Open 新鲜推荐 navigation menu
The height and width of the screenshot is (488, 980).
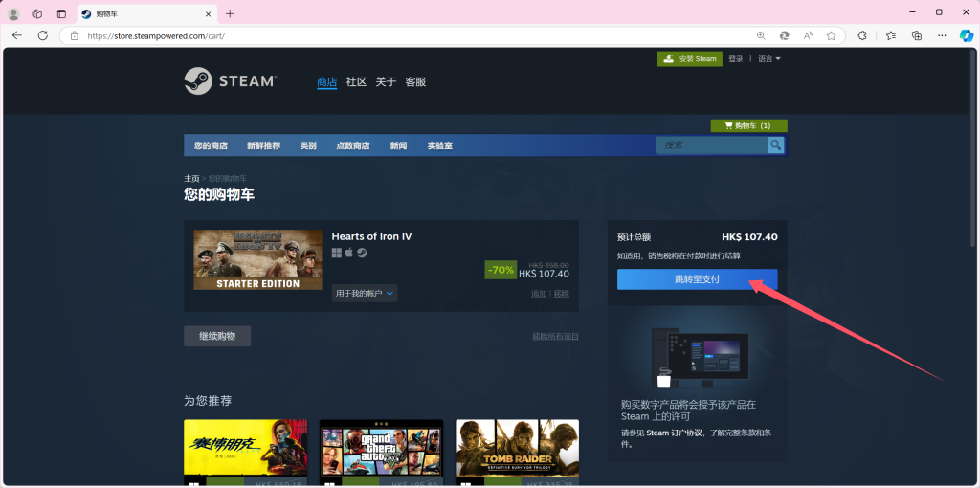coord(264,145)
